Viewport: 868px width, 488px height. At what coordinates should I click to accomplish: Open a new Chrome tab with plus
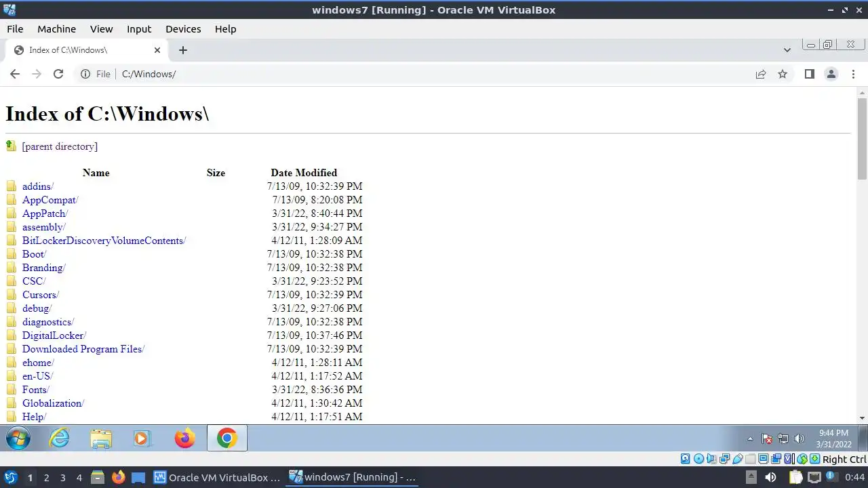pos(182,50)
